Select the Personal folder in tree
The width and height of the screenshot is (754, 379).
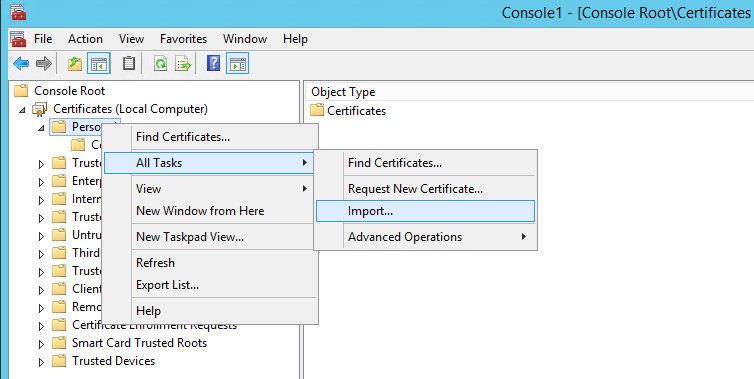86,126
